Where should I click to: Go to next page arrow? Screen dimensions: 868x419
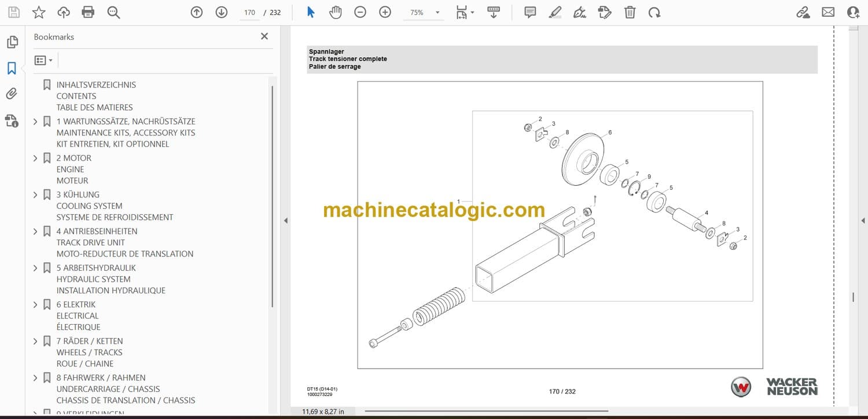[x=222, y=12]
